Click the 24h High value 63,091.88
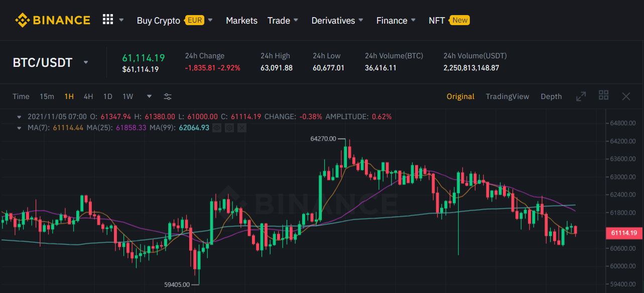Screen dimensions: 644x293 [277, 68]
